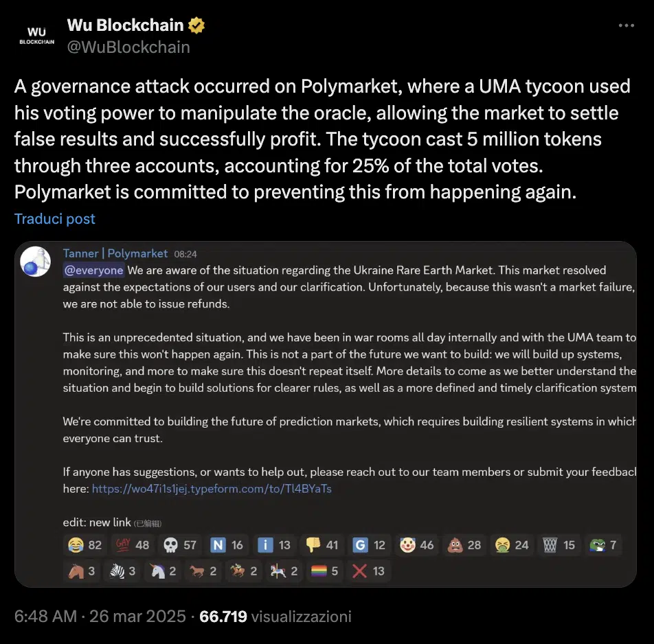The width and height of the screenshot is (654, 644).
Task: Click the basketball hoop reaction
Action: [559, 545]
